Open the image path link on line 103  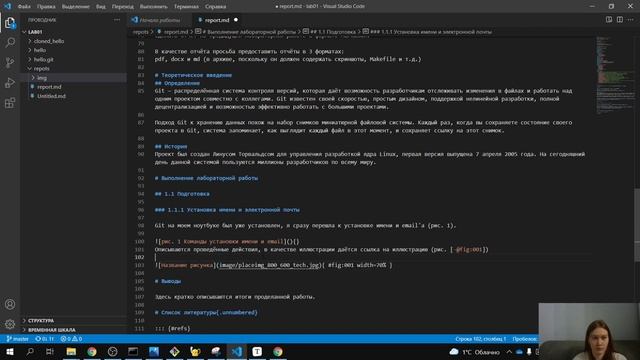point(269,265)
